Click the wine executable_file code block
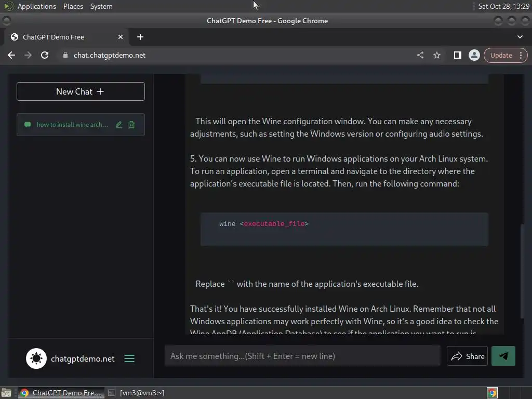Screen dimensions: 532x399 tap(344, 229)
